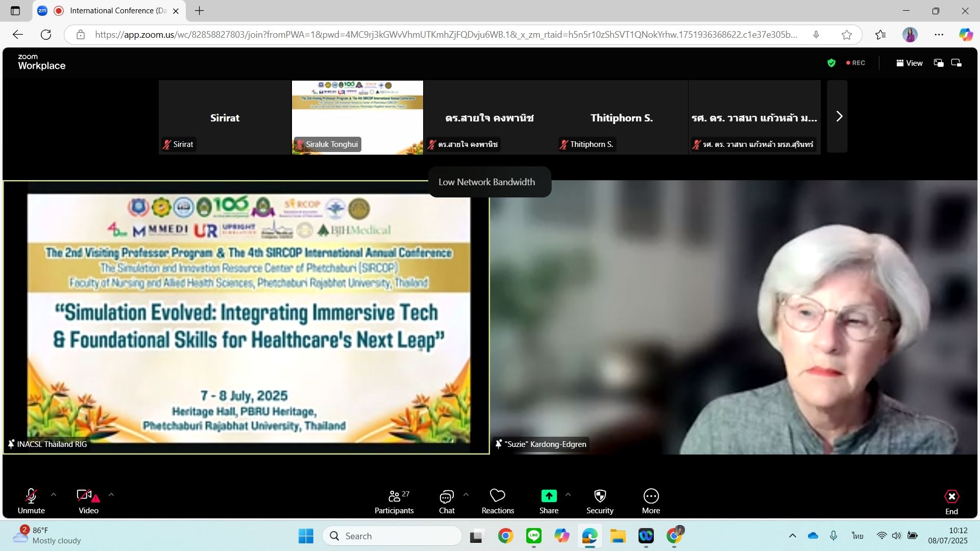Screen dimensions: 980x551
Task: Expand video settings arrow beside Video
Action: pos(111,494)
